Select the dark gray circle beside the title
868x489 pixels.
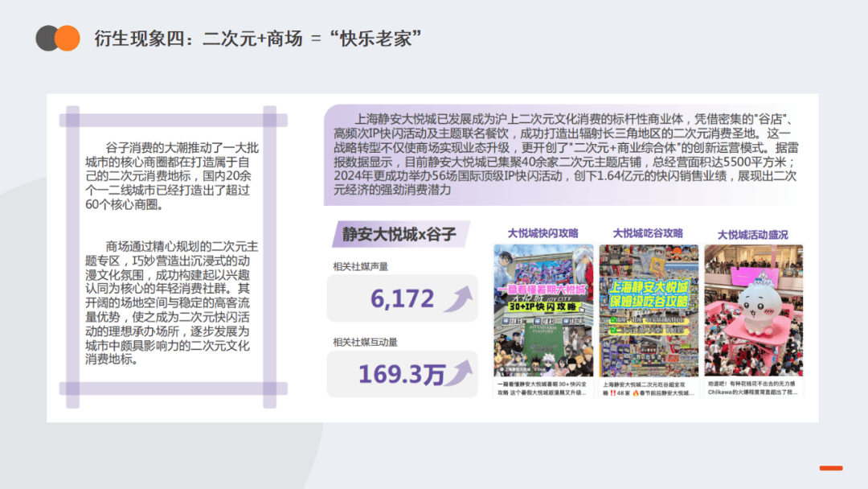47,38
